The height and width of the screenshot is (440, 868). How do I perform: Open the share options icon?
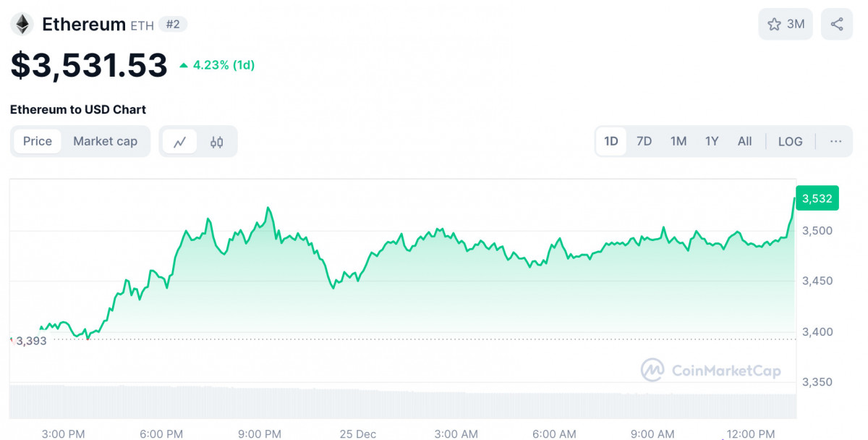coord(836,24)
